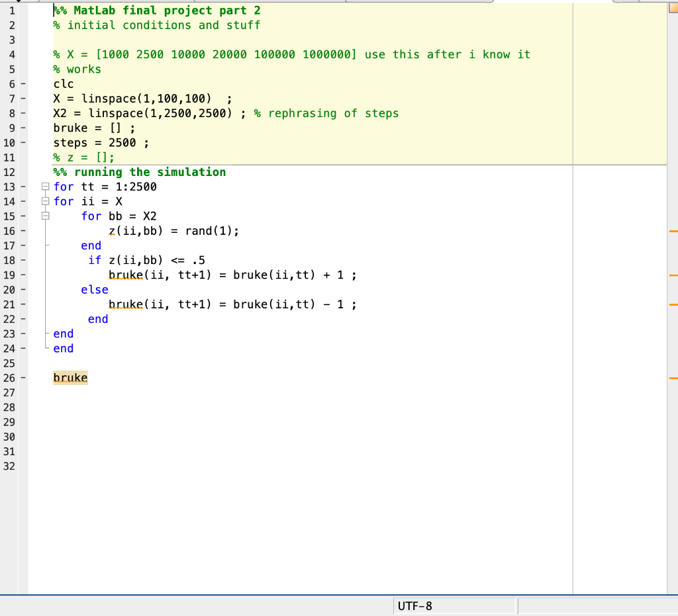This screenshot has width=678, height=616.
Task: Click 'clc' command text
Action: pos(64,84)
